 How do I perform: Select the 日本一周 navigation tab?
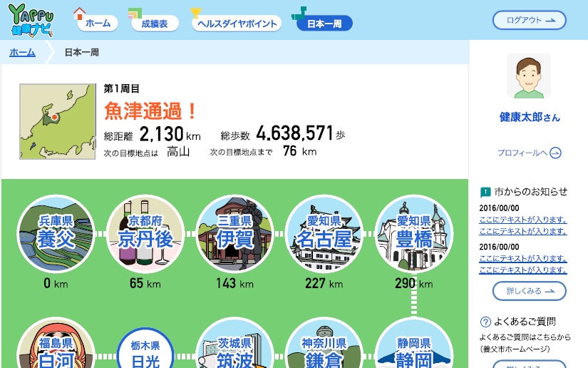click(324, 24)
